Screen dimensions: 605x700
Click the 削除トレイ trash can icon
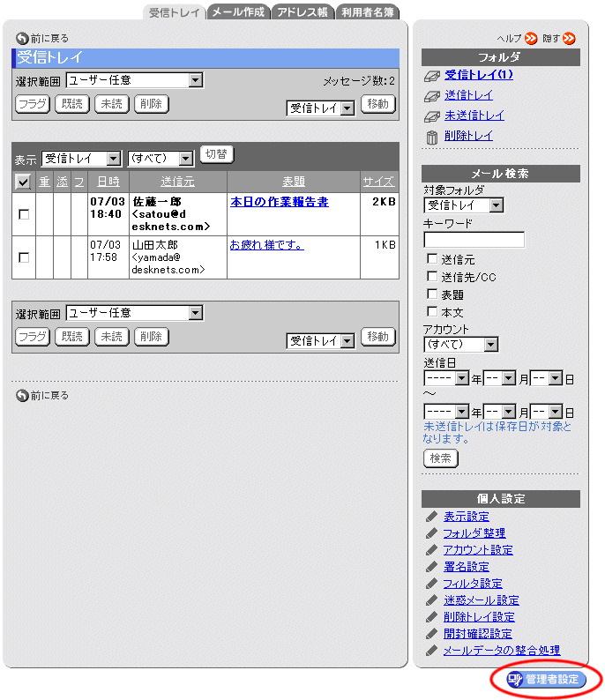[x=431, y=137]
